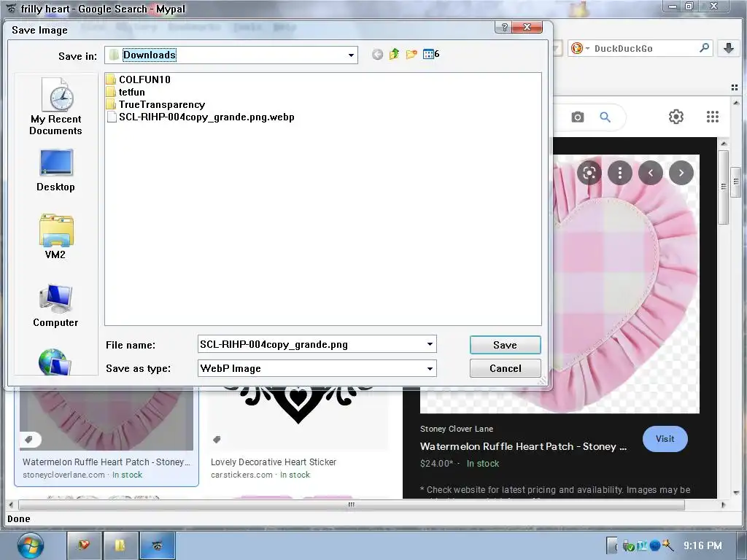Switch to heart icon taskbar app

[x=85, y=545]
